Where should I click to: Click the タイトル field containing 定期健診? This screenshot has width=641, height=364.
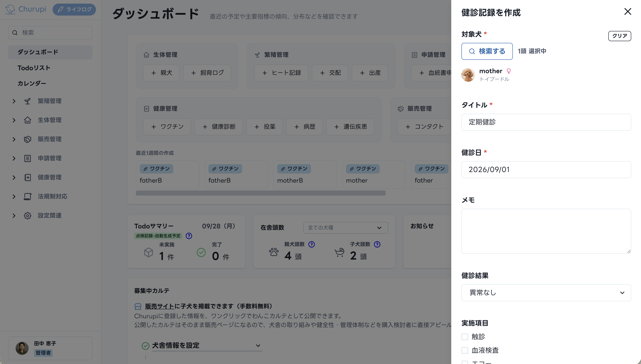pyautogui.click(x=546, y=122)
